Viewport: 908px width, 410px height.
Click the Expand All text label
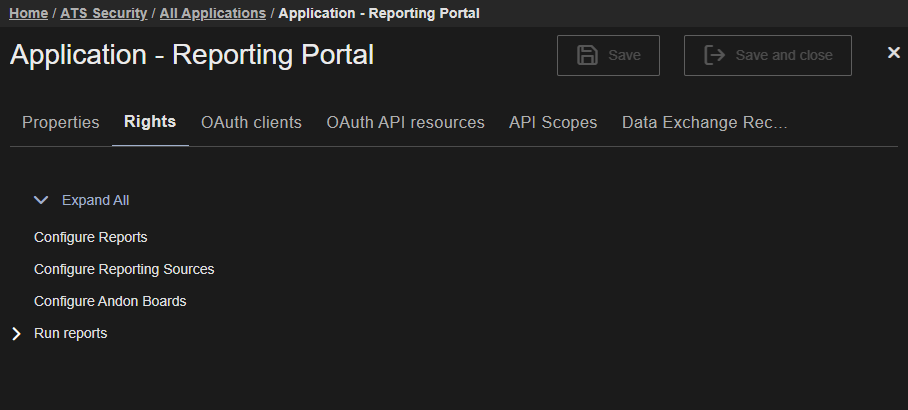point(95,200)
